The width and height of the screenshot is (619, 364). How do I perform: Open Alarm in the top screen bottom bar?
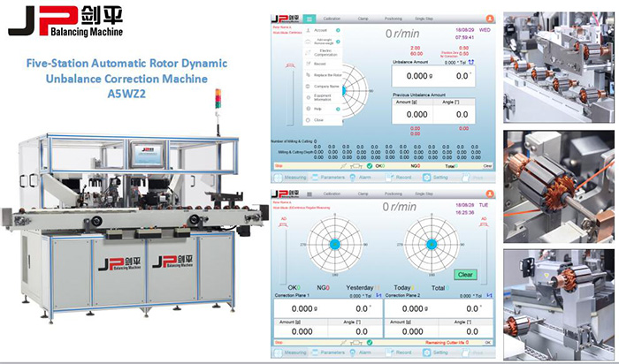[x=361, y=178]
